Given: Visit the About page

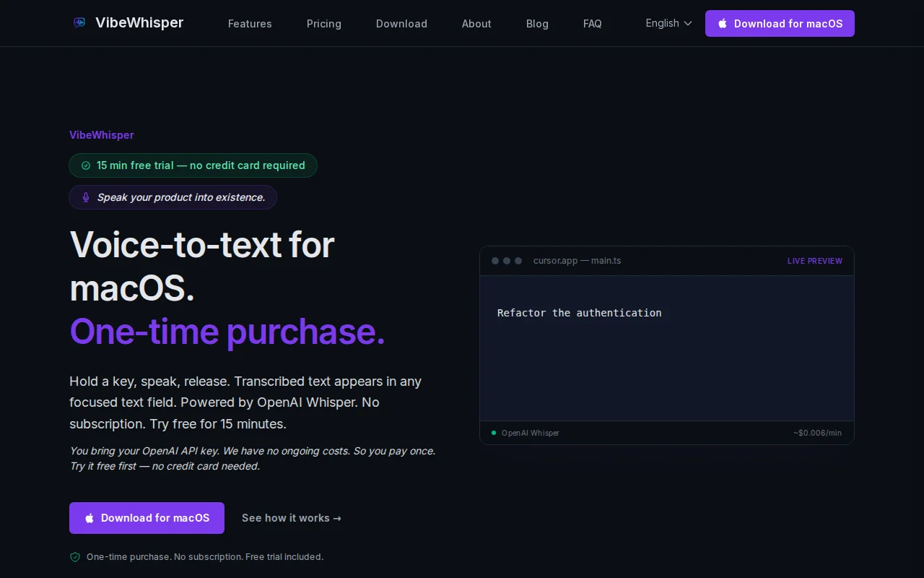Looking at the screenshot, I should pyautogui.click(x=476, y=24).
